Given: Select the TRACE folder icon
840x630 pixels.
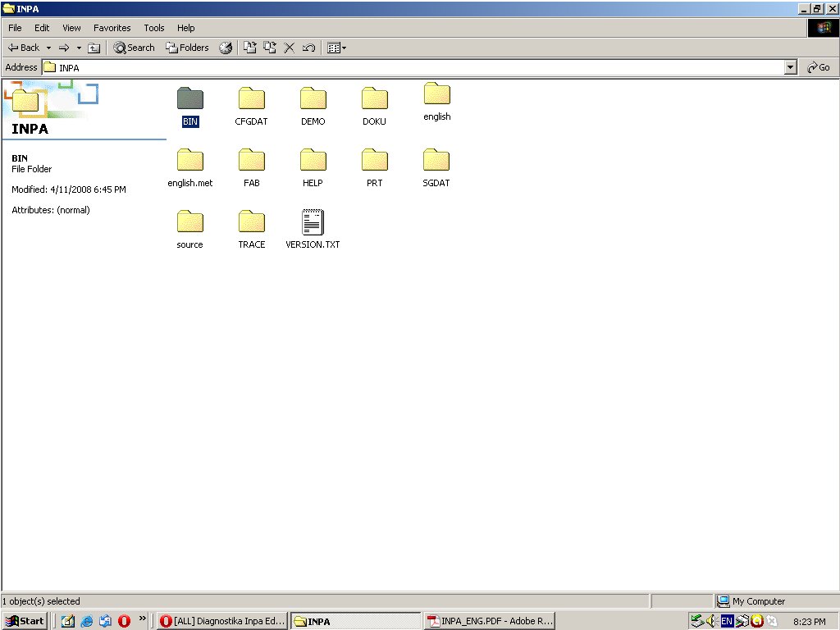Looking at the screenshot, I should coord(252,222).
